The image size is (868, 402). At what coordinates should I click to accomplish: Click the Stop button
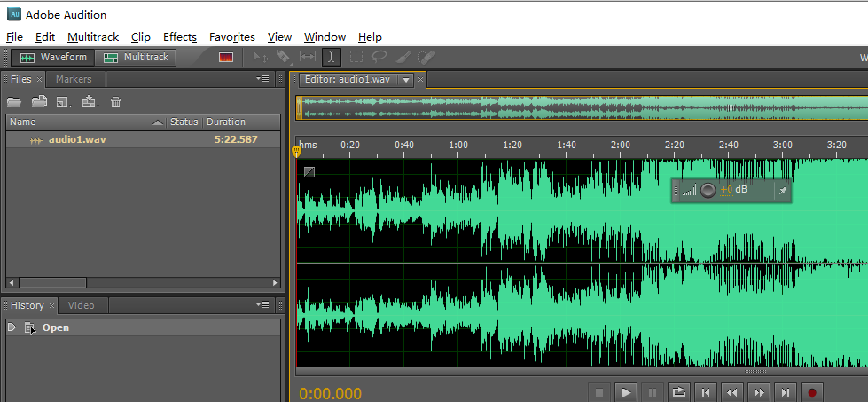pos(599,392)
